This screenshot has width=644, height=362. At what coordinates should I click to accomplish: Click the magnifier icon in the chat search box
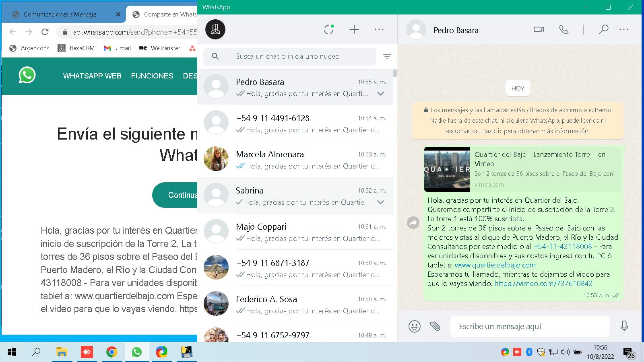[215, 56]
